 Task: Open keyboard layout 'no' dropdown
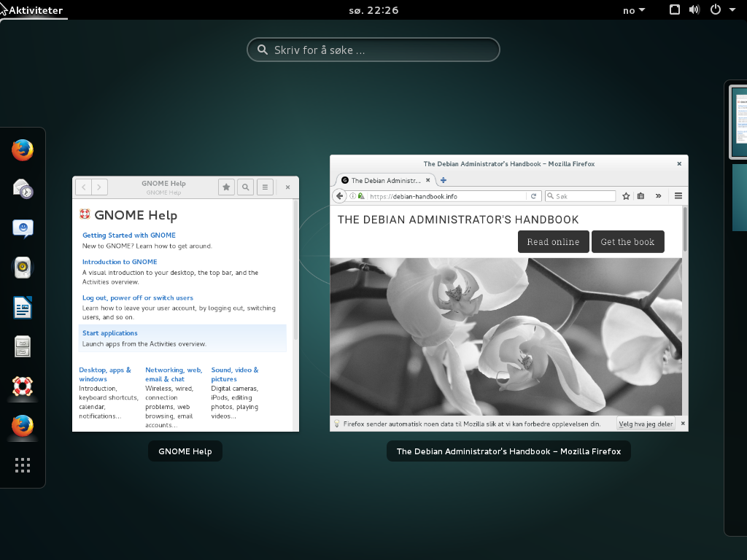(634, 10)
